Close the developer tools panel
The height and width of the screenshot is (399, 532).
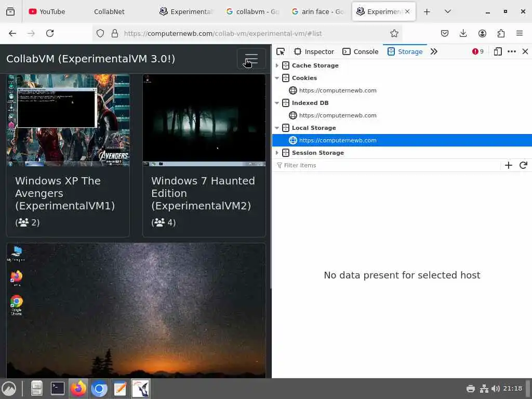[x=525, y=51]
